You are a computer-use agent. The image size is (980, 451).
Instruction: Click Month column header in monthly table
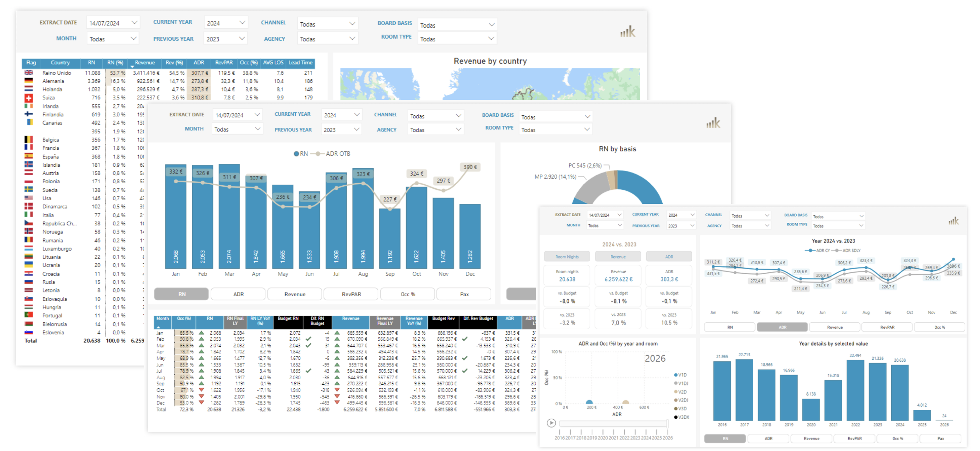(163, 322)
